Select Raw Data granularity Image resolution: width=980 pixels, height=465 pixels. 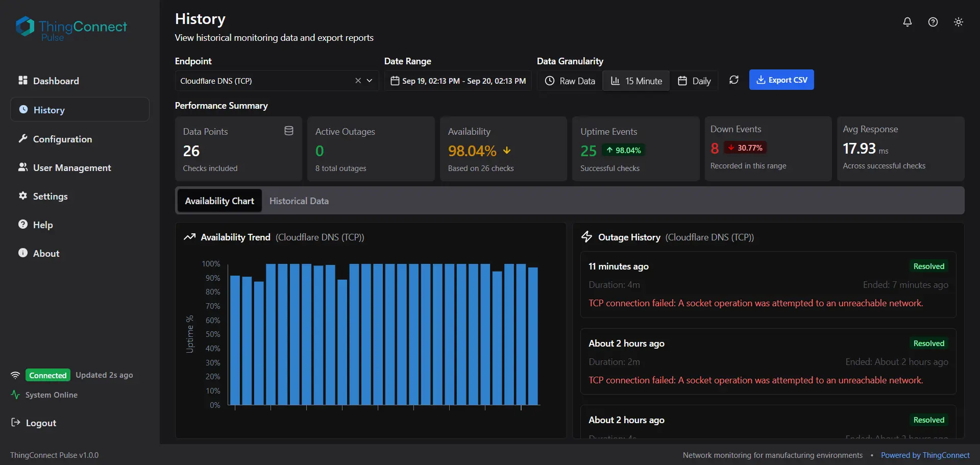pos(570,81)
